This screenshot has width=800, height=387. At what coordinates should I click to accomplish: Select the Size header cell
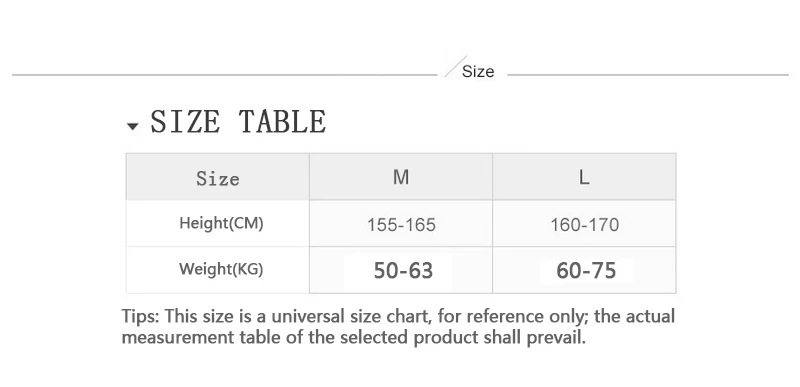[x=218, y=177]
